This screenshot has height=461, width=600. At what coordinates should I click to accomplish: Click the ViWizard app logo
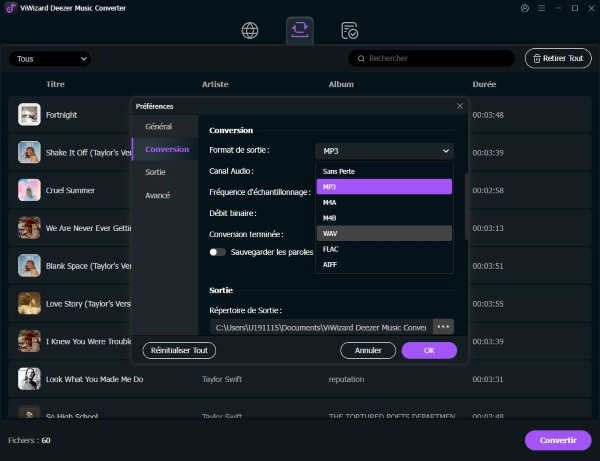coord(10,8)
